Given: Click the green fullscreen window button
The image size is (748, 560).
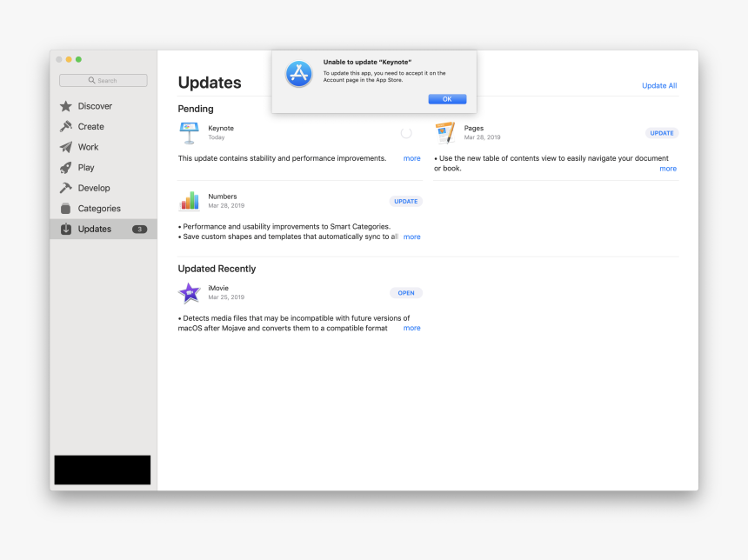Looking at the screenshot, I should 78,60.
